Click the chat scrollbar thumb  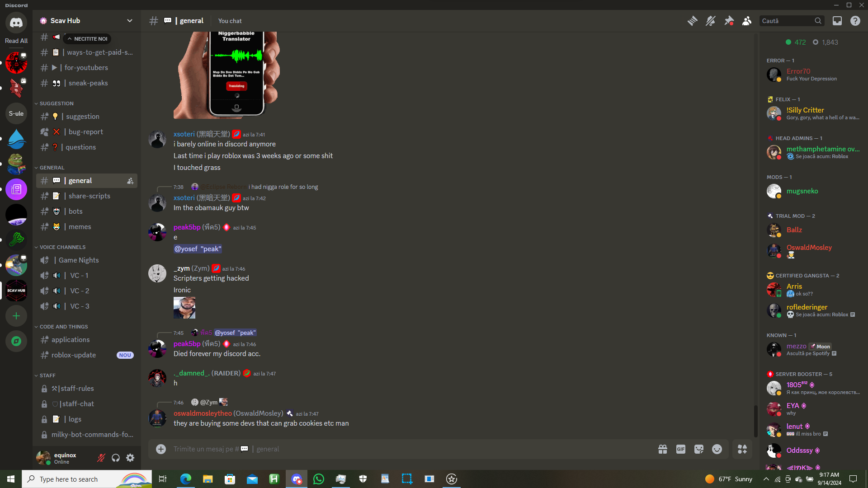pyautogui.click(x=755, y=420)
